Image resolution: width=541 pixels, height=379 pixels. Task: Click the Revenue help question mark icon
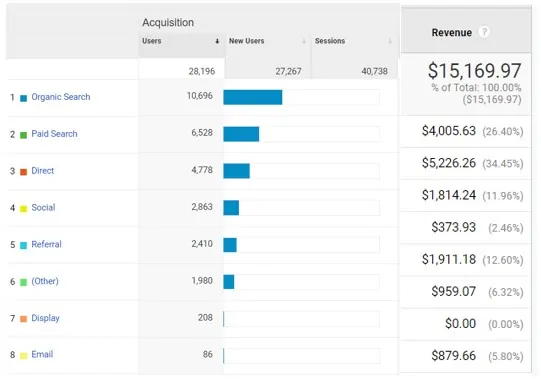[x=484, y=32]
